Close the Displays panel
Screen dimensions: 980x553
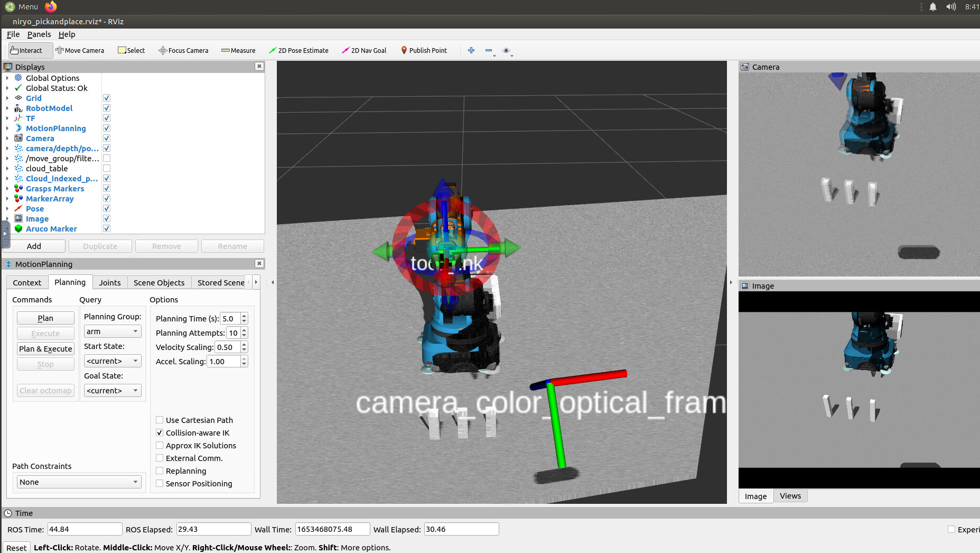click(x=259, y=67)
